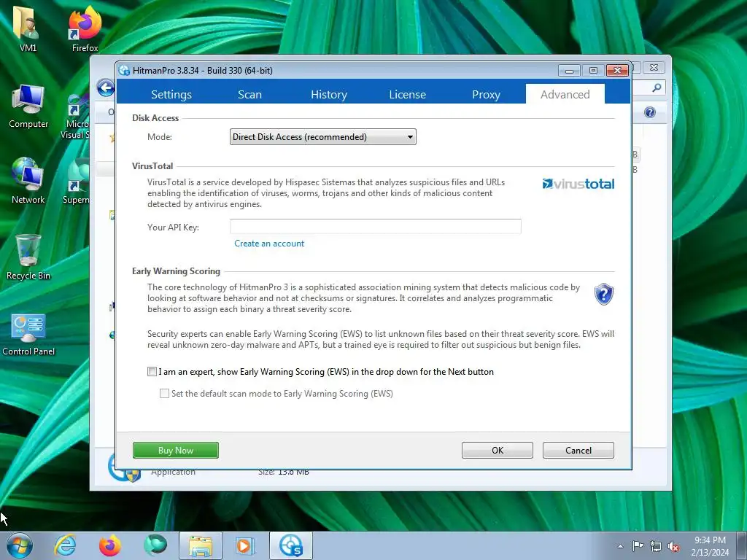The height and width of the screenshot is (560, 747).
Task: Click the taskbar clock showing 9:34 PM
Action: point(710,546)
